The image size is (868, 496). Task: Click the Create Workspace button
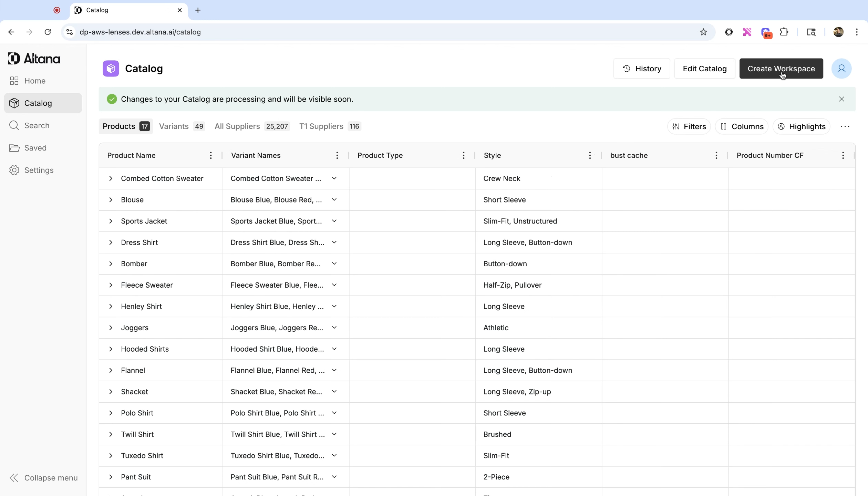pos(781,69)
